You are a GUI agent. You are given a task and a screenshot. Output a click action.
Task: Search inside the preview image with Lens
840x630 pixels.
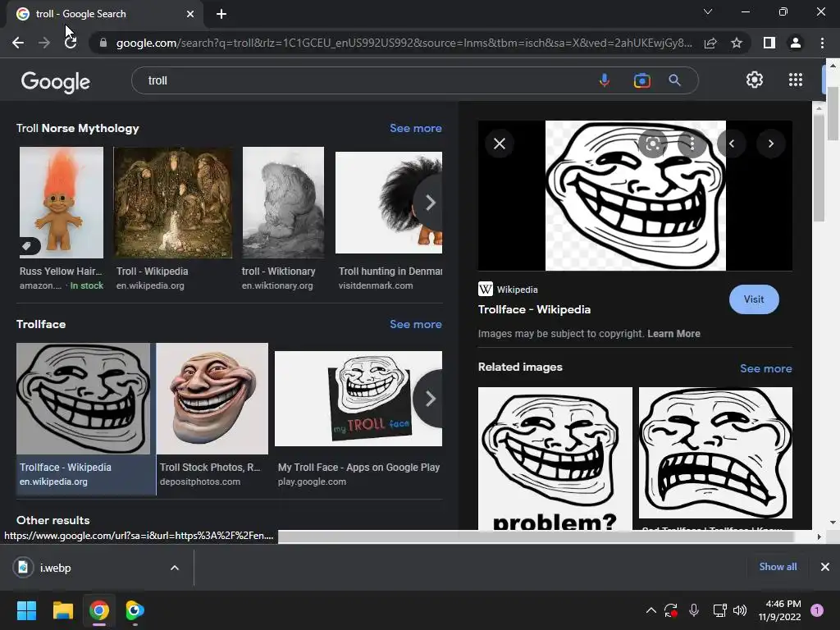tap(652, 144)
